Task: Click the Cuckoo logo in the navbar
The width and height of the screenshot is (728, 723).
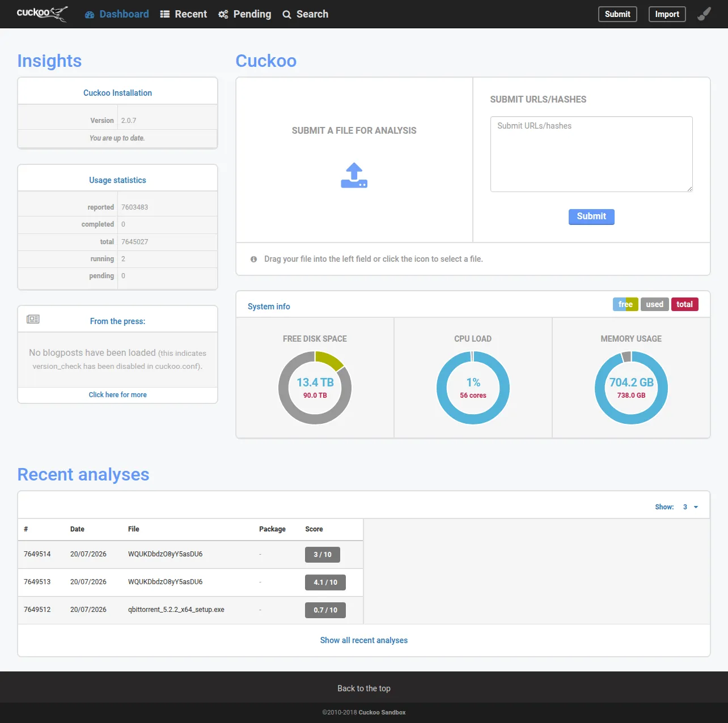Action: point(43,14)
